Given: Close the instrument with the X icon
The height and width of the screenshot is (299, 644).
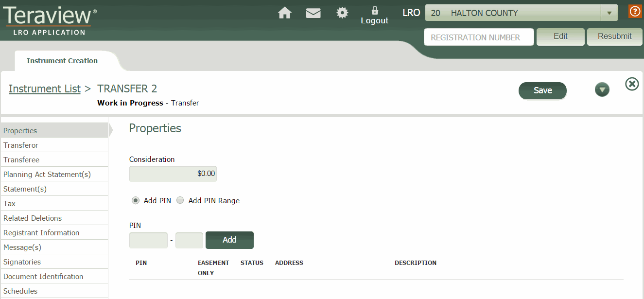Looking at the screenshot, I should (x=631, y=85).
